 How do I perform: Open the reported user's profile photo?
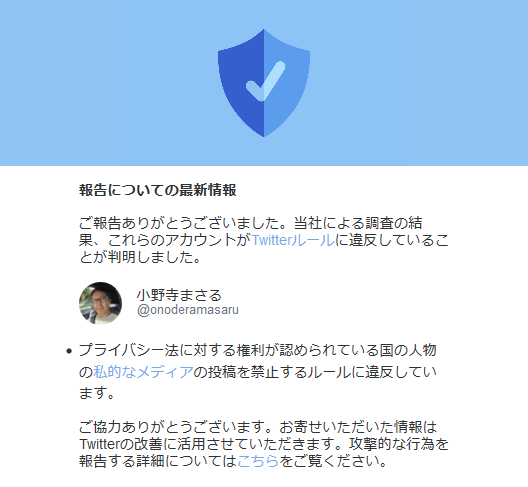click(x=100, y=303)
